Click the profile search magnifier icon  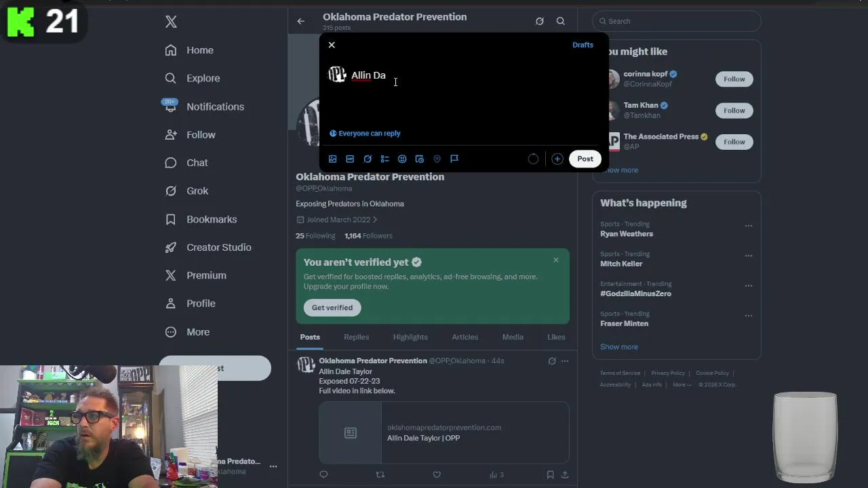tap(561, 21)
